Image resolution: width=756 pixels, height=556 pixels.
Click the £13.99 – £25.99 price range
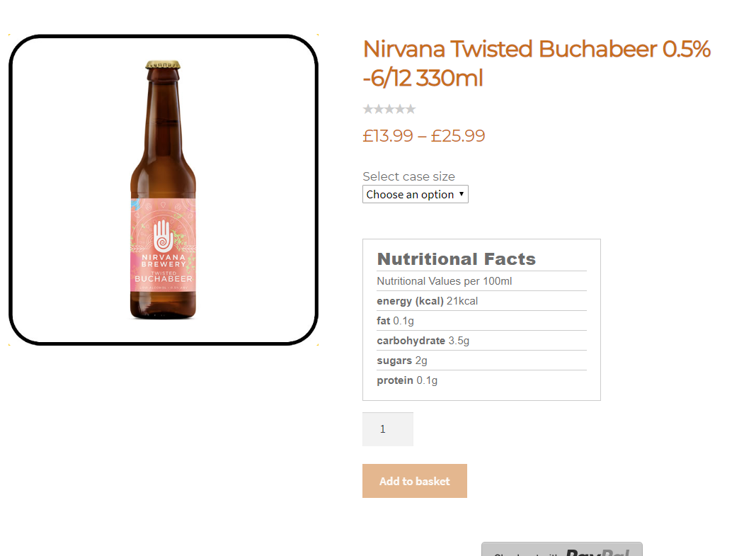pyautogui.click(x=423, y=136)
